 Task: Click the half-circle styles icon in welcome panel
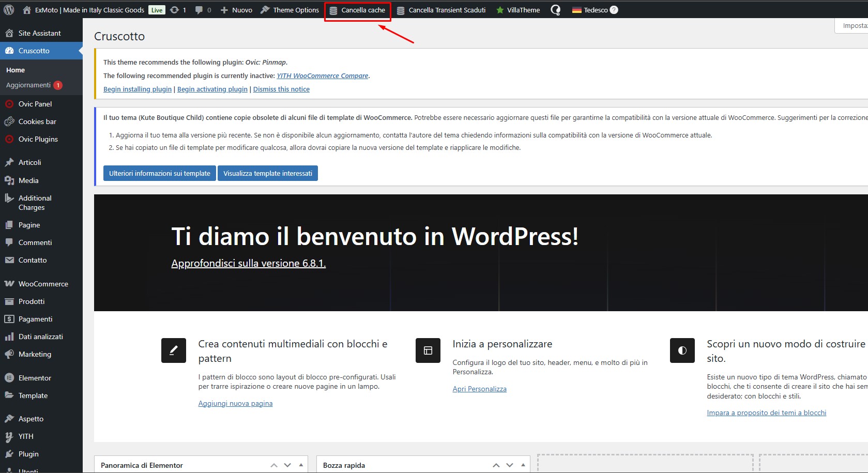pyautogui.click(x=682, y=350)
